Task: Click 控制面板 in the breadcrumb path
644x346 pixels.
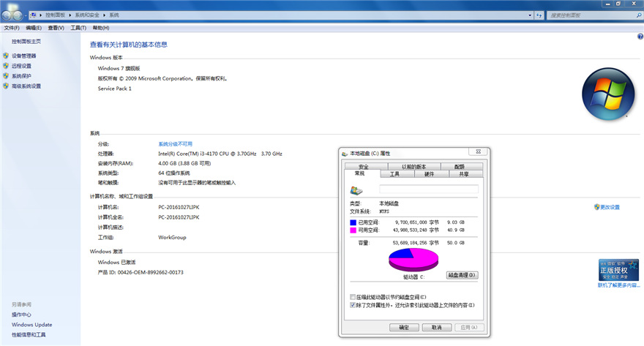Action: coord(56,15)
